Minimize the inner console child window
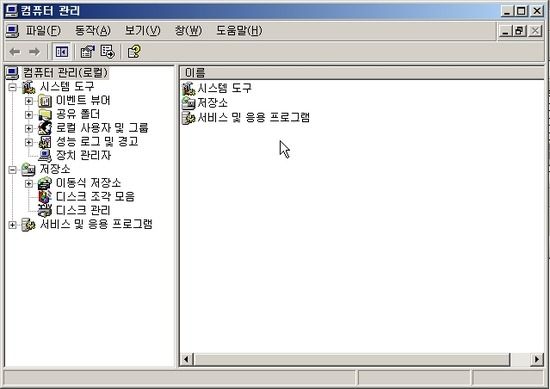The height and width of the screenshot is (389, 550). click(505, 31)
